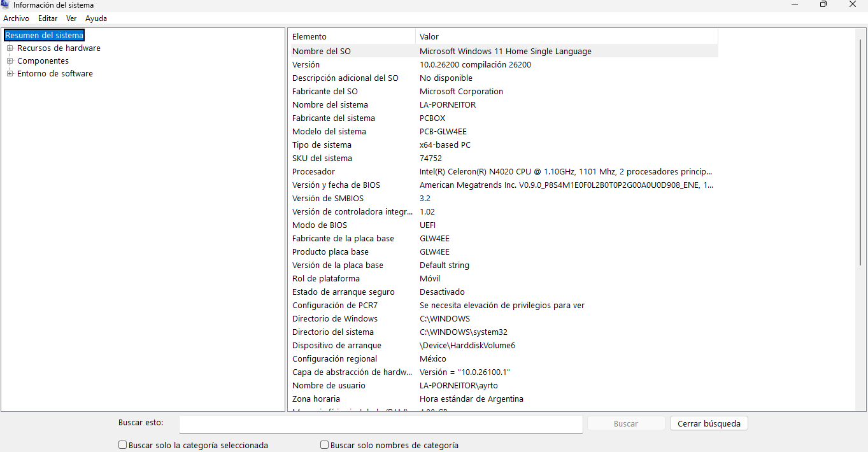Select the Configuración de PCR7 row
Image resolution: width=868 pixels, height=452 pixels.
(504, 306)
